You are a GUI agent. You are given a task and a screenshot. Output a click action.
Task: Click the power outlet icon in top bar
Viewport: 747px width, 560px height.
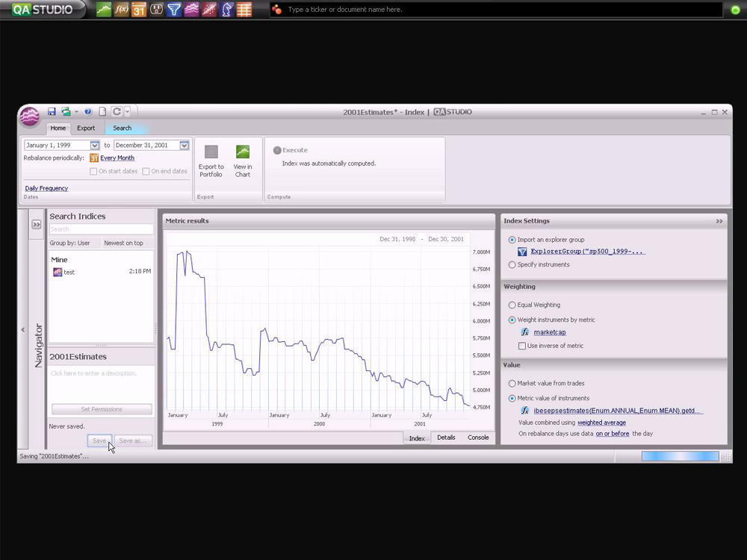point(156,9)
